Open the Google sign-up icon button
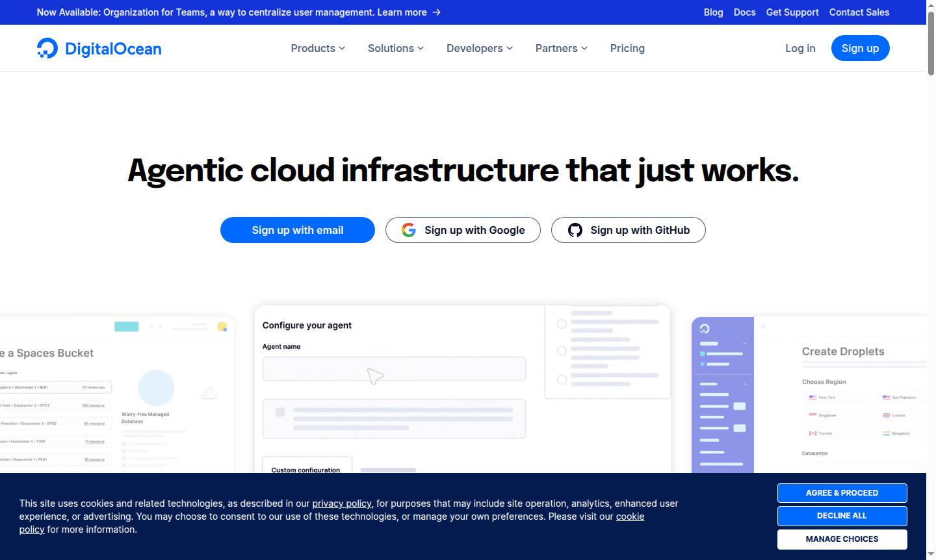 409,229
